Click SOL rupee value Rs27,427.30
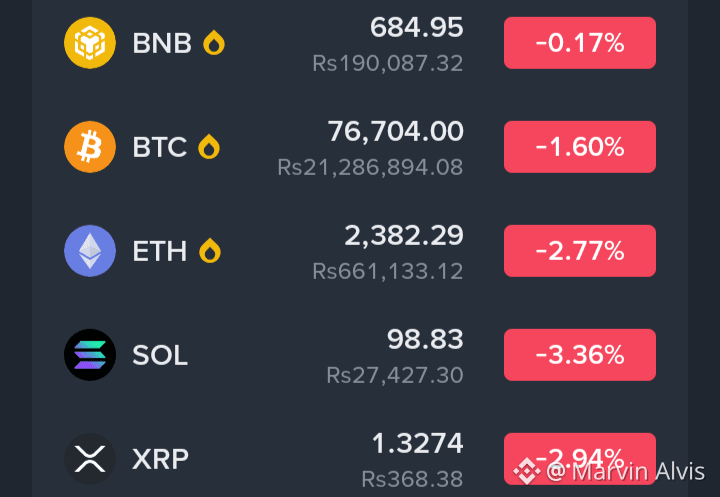720x497 pixels. (x=394, y=375)
